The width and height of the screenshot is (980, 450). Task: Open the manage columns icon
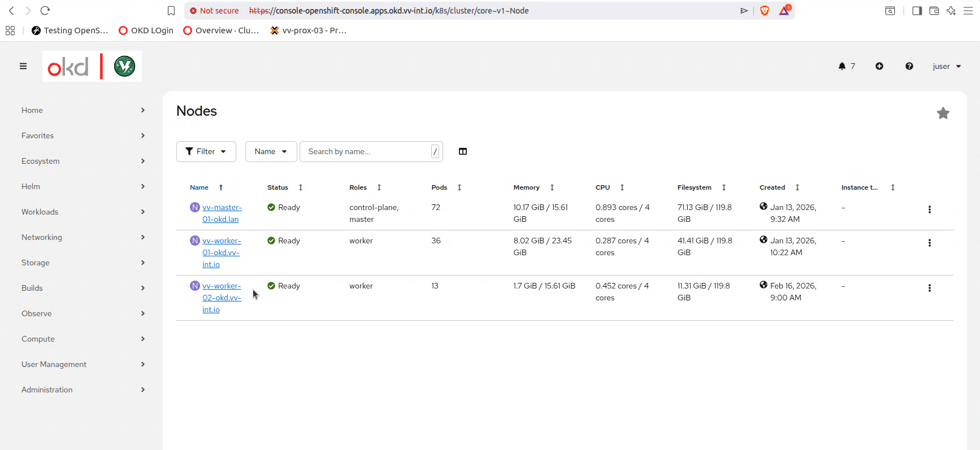coord(463,151)
